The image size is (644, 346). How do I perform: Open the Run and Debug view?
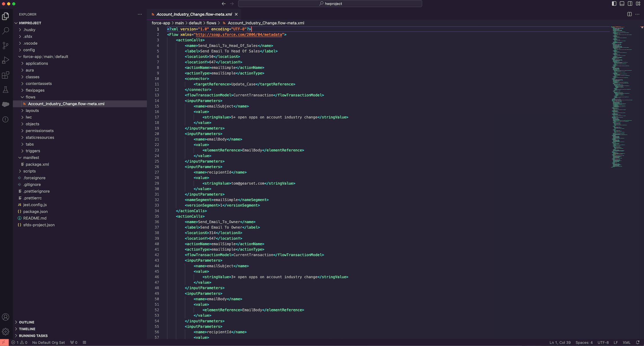[5, 60]
